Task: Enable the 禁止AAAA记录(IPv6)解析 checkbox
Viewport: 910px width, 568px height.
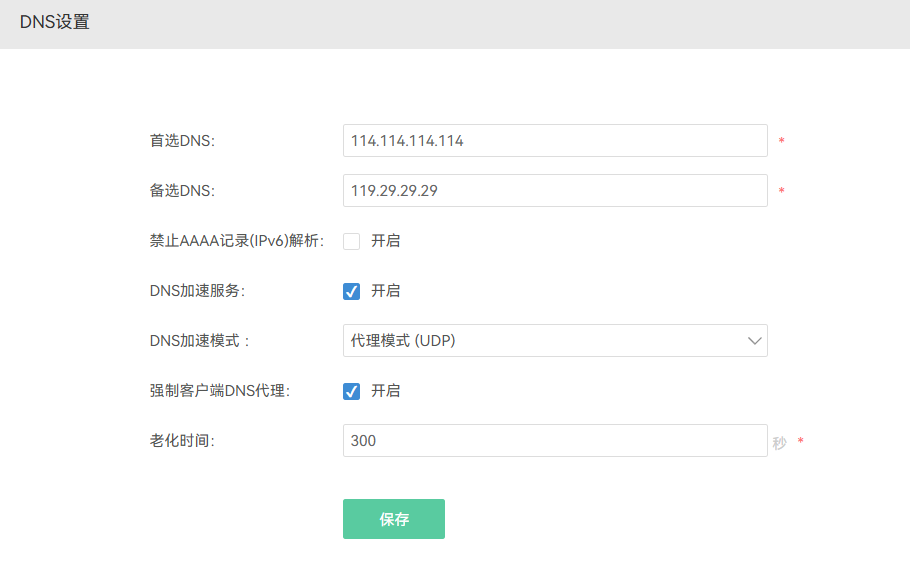Action: [x=351, y=241]
